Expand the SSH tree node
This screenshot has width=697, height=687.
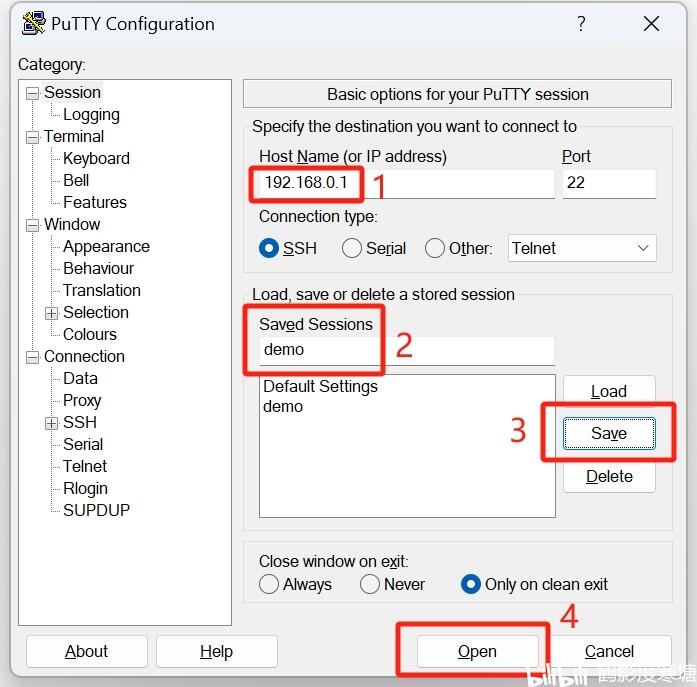pos(51,423)
